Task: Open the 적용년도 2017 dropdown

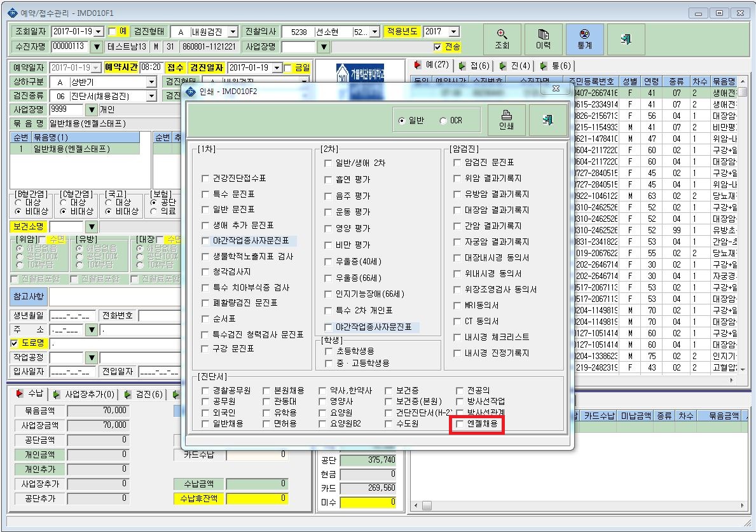Action: click(454, 32)
